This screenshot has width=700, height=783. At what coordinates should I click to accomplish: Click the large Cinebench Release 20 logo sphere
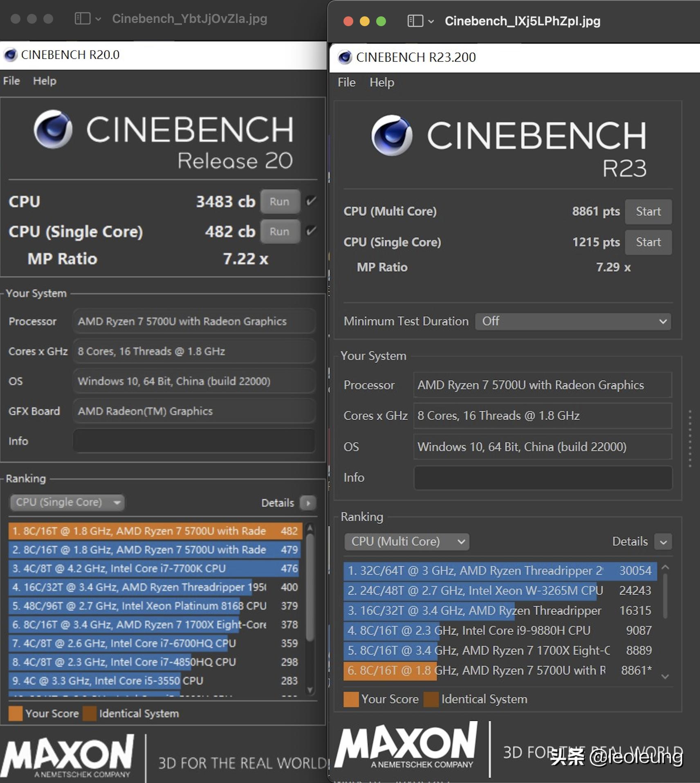[53, 129]
